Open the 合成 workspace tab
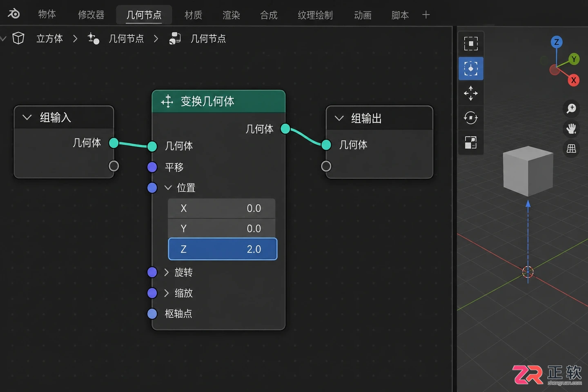 point(269,15)
